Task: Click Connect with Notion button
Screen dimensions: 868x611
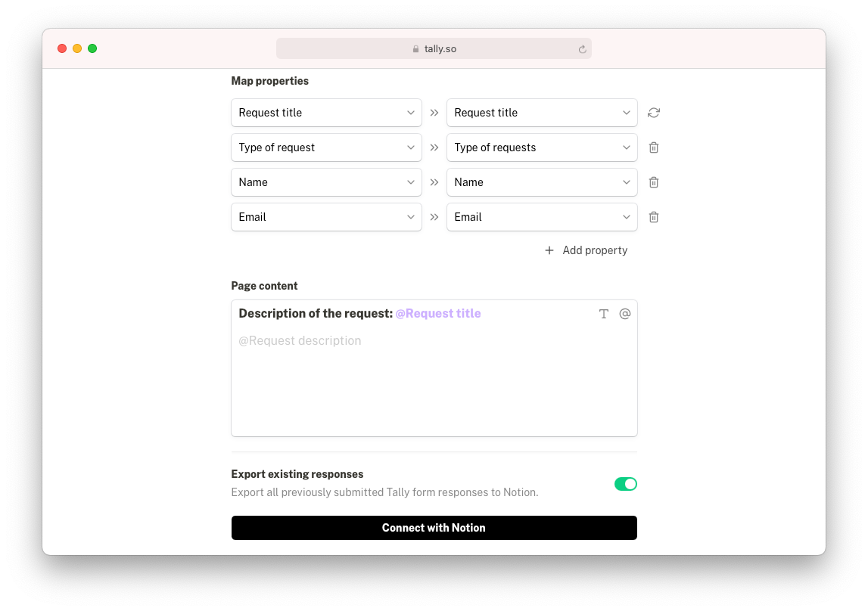Action: [x=434, y=528]
